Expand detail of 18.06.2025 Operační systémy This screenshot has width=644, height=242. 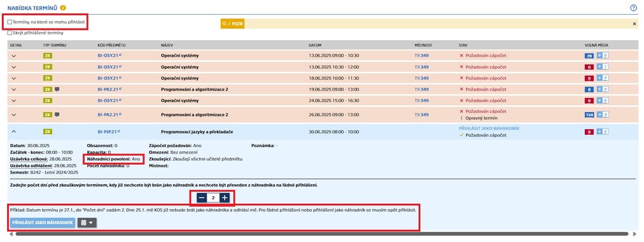(13, 78)
